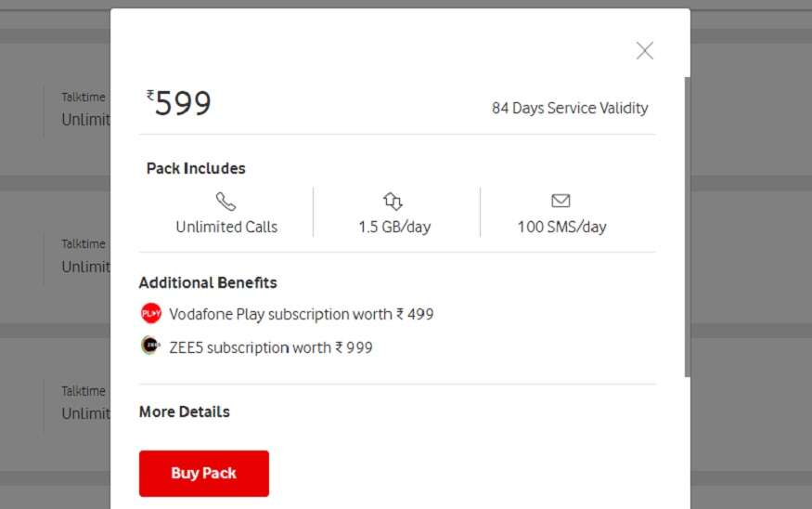812x509 pixels.
Task: Click the envelope icon above 100 SMS/day
Action: [x=561, y=201]
